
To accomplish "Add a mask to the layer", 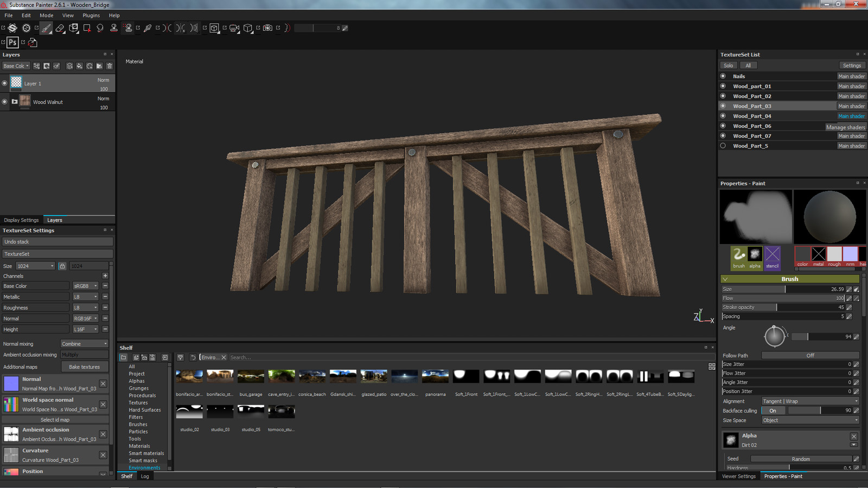I will pyautogui.click(x=47, y=66).
